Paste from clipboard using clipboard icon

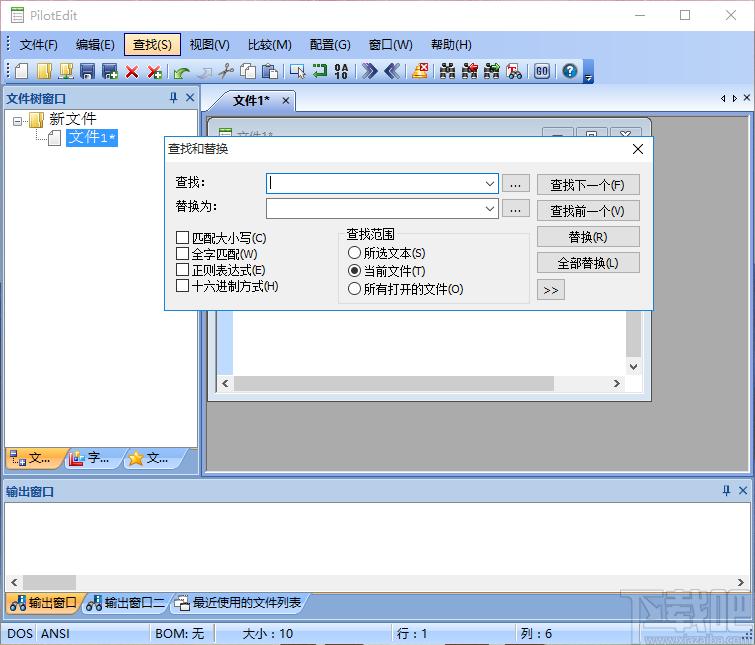(x=270, y=71)
